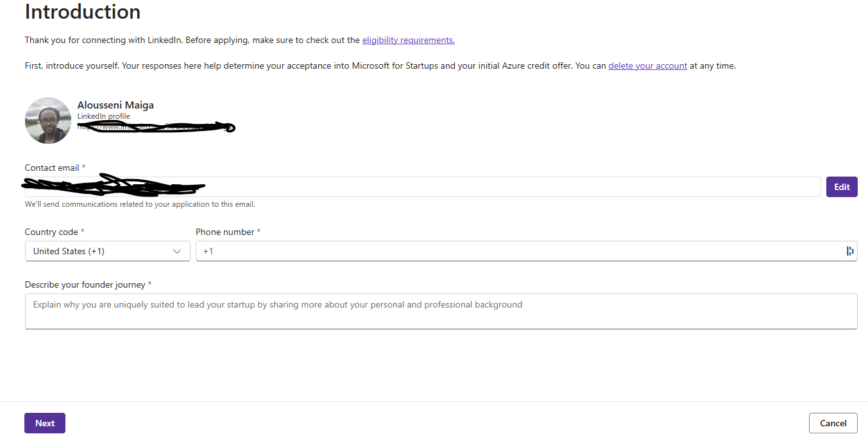
Task: Click the profile photo of Alousseni Maiga
Action: pos(48,121)
